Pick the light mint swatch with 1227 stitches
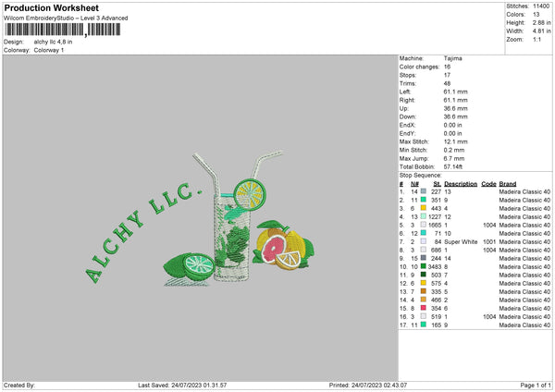Image resolution: width=555 pixels, height=392 pixels. point(424,216)
